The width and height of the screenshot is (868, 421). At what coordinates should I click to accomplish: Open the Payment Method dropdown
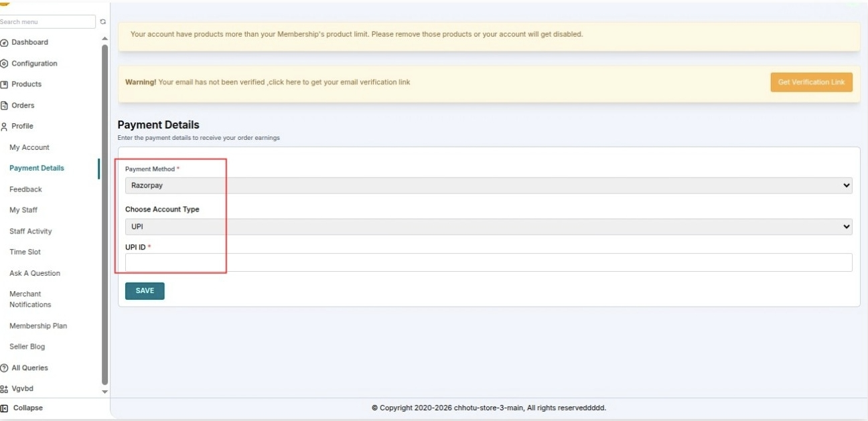488,185
